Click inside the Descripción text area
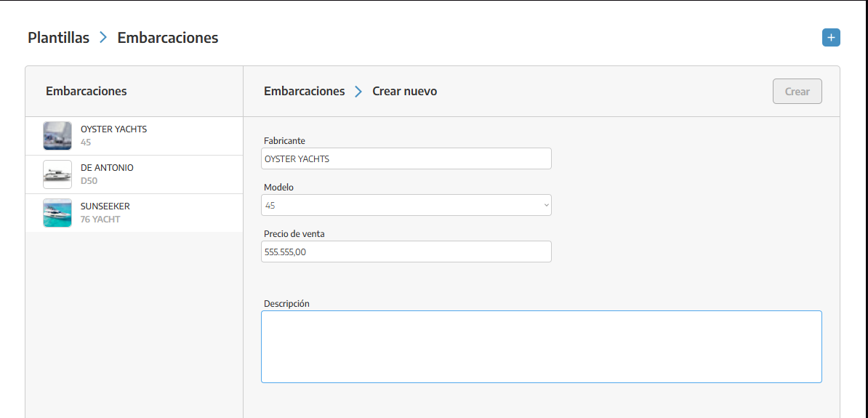This screenshot has width=868, height=418. [x=541, y=347]
